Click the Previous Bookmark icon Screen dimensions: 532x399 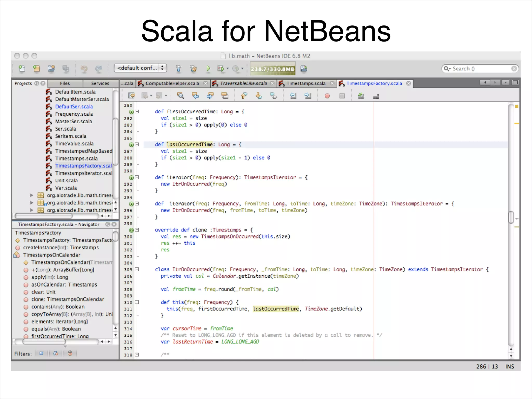pyautogui.click(x=244, y=96)
